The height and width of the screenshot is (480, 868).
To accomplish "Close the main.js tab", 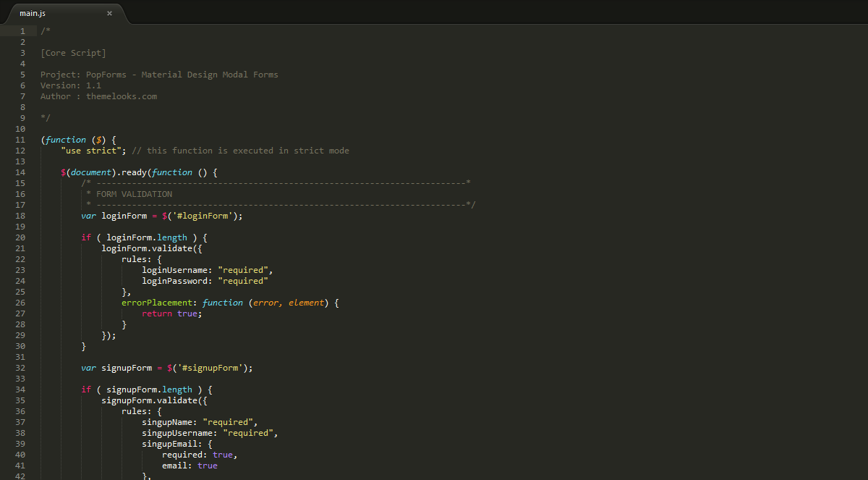I will point(109,13).
